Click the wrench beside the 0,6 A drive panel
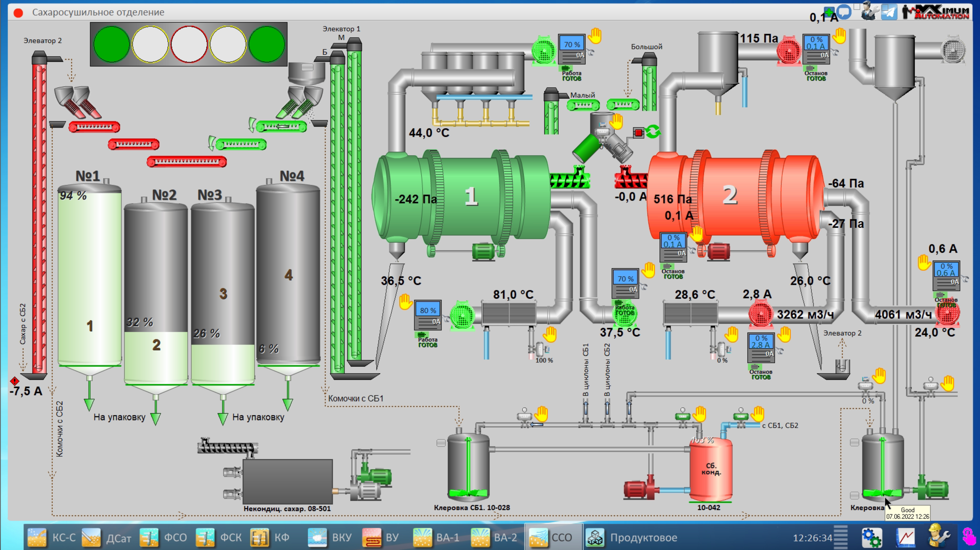 (x=965, y=279)
